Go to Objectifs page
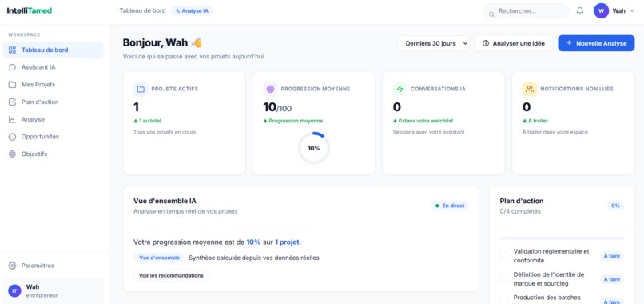Screen dimensions: 644x304 tap(54, 154)
